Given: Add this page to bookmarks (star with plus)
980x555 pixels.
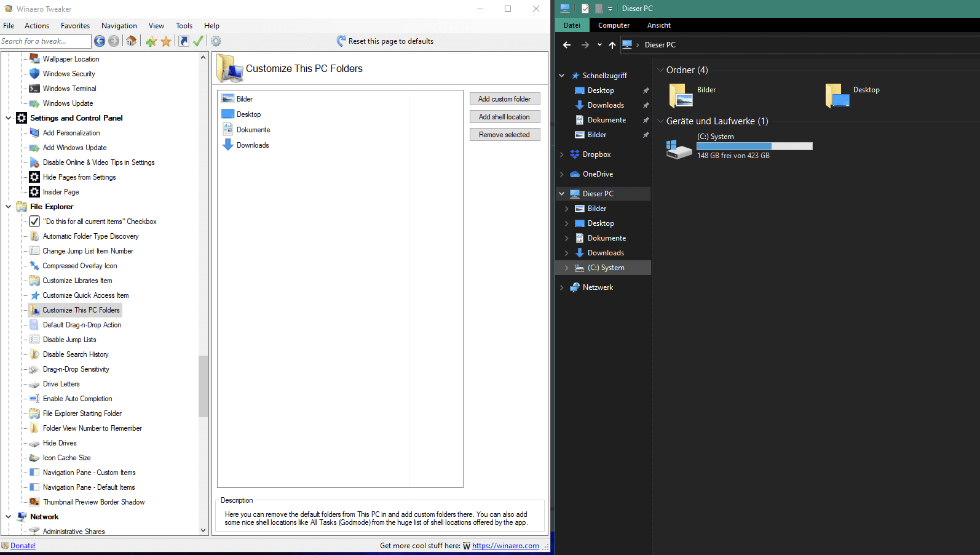Looking at the screenshot, I should point(151,41).
